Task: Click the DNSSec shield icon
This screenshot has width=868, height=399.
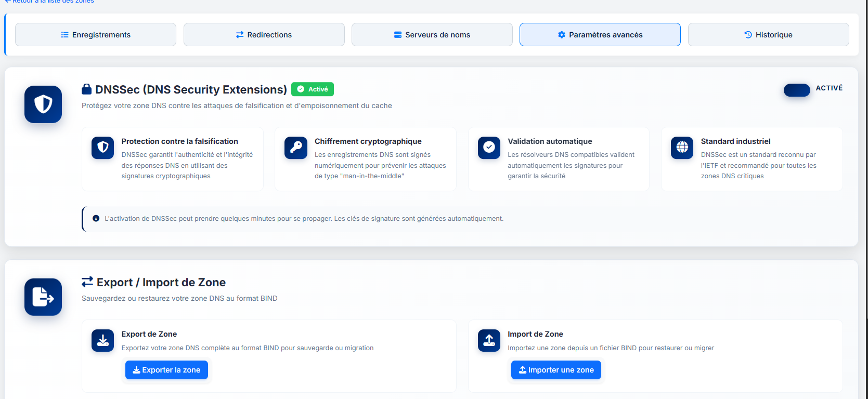Action: [x=43, y=104]
